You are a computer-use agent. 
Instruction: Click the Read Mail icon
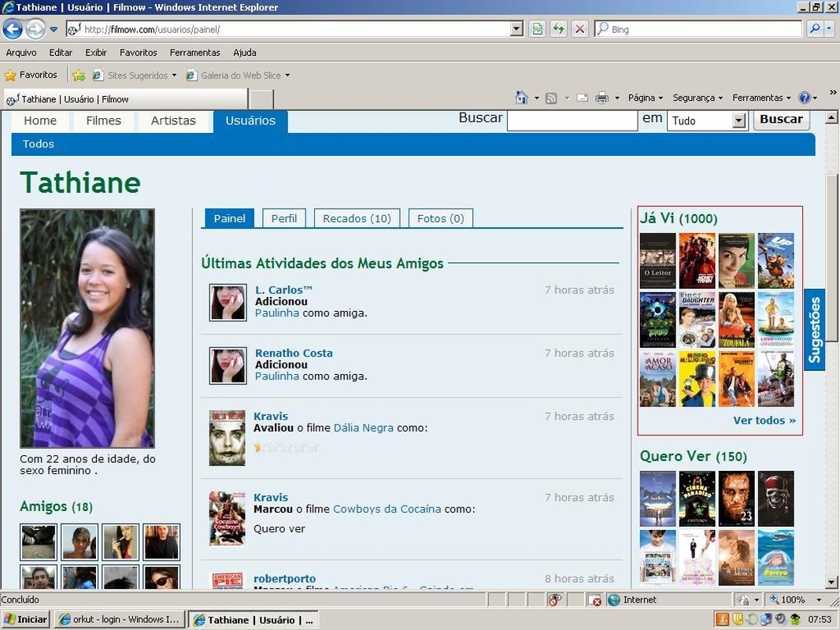click(x=583, y=98)
